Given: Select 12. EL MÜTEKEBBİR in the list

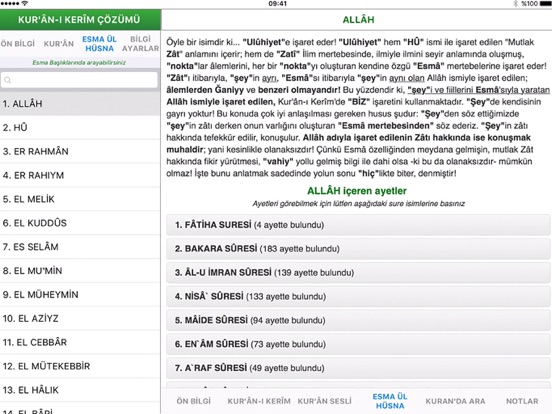Looking at the screenshot, I should [80, 366].
